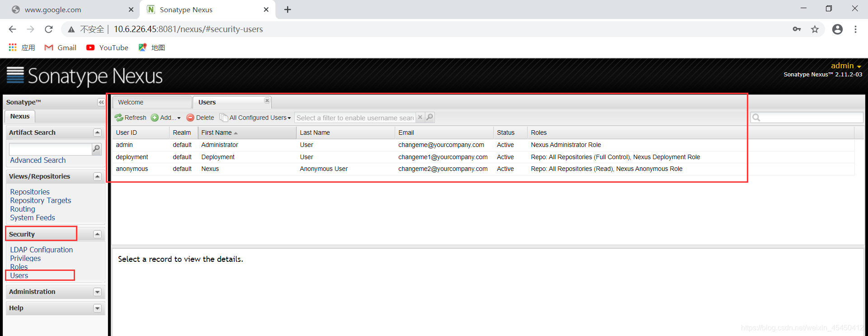Click the not-secure warning icon
This screenshot has width=868, height=336.
coord(71,29)
